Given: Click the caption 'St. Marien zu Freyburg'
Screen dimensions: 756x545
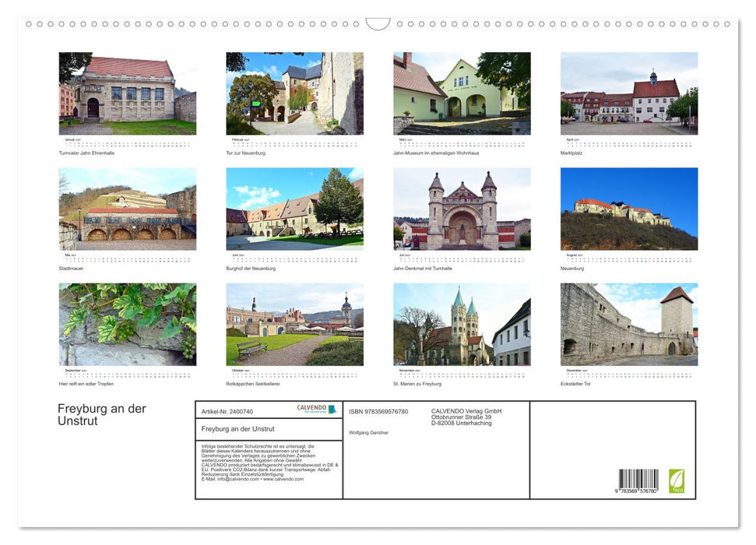Looking at the screenshot, I should point(417,384).
